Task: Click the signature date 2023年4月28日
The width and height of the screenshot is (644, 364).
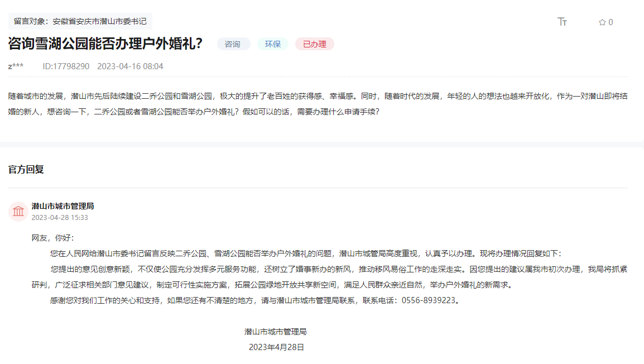Action: tap(276, 347)
